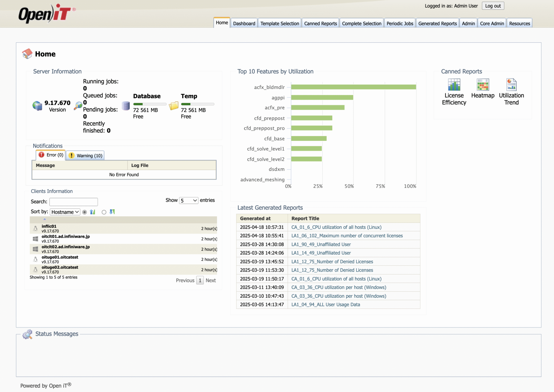Go to the Generated Reports tab
554x392 pixels.
tap(437, 24)
